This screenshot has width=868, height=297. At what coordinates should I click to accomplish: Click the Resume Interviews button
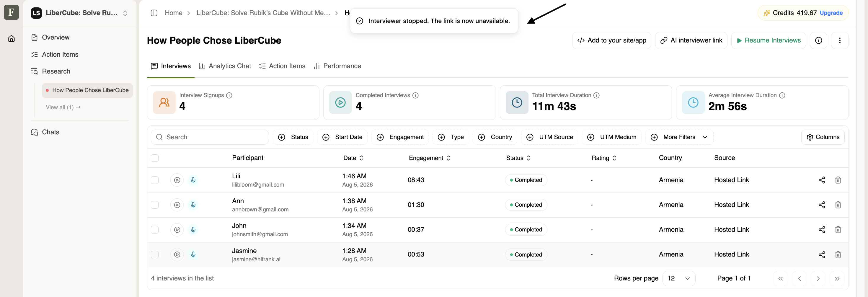(x=768, y=40)
